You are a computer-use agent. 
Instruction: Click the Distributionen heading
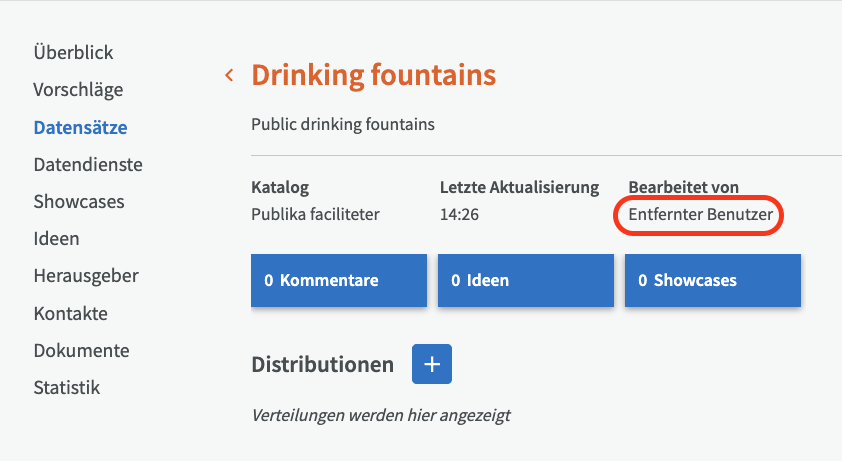pos(322,365)
